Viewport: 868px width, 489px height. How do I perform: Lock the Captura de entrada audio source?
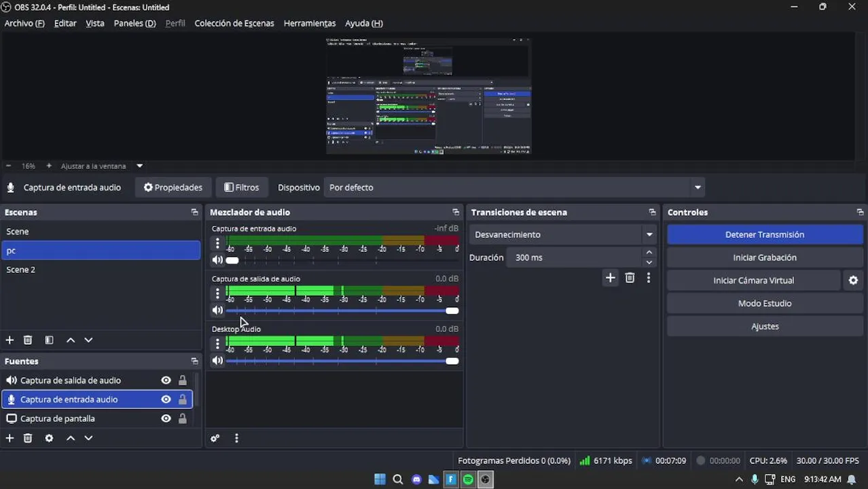(182, 399)
